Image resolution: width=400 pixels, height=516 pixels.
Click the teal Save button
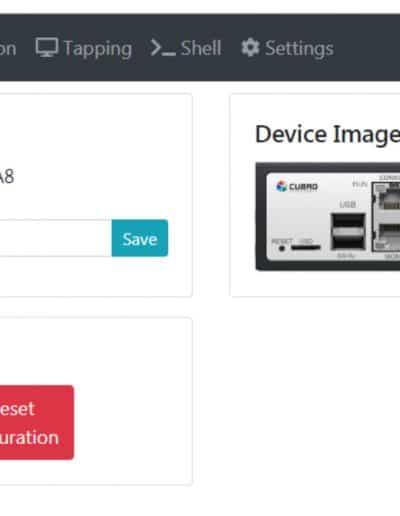(140, 238)
